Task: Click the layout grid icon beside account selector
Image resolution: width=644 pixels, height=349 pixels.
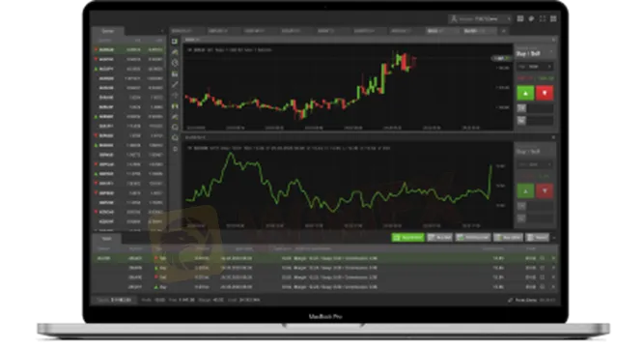Action: point(520,19)
